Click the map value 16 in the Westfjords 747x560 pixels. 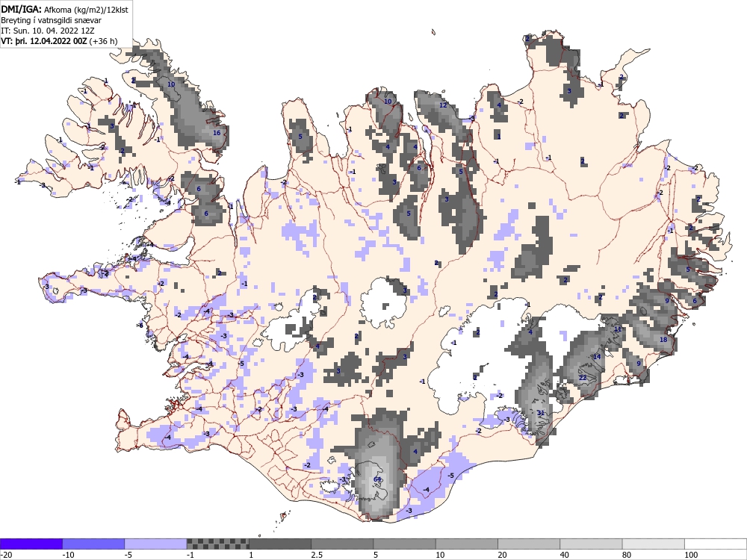click(x=217, y=133)
